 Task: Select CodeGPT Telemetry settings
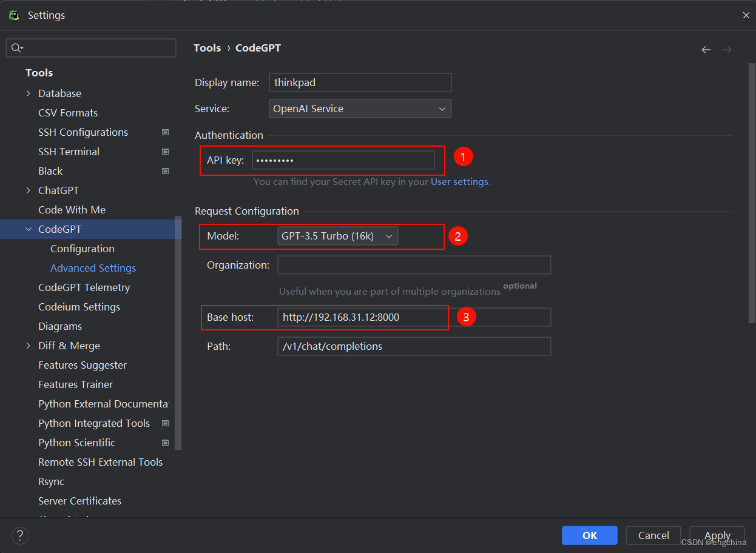click(84, 287)
